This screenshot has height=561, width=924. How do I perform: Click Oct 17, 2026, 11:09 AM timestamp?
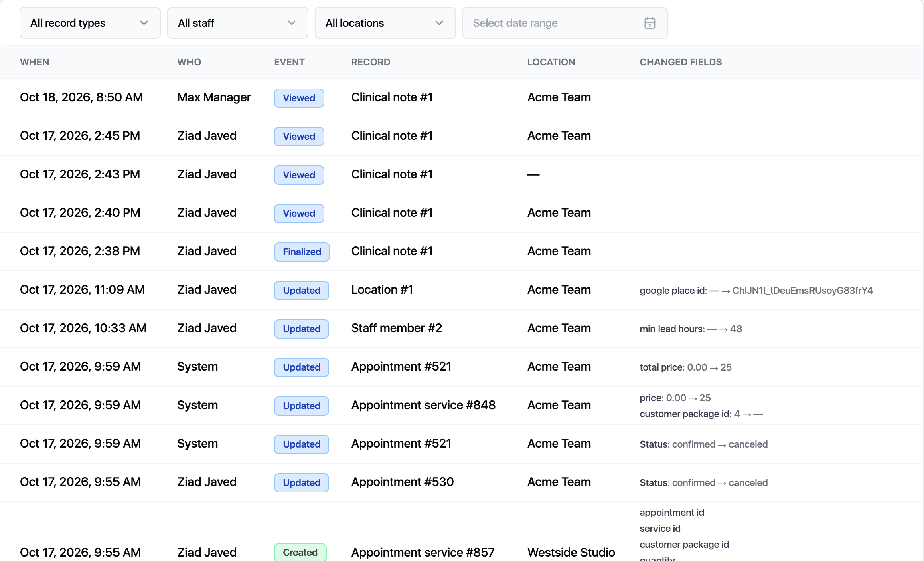pyautogui.click(x=82, y=290)
